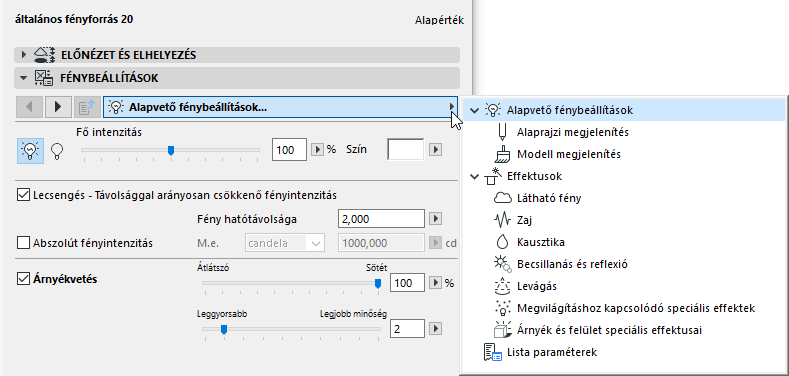This screenshot has height=376, width=789.
Task: Click the általános fényforrás 20 title
Action: point(75,20)
